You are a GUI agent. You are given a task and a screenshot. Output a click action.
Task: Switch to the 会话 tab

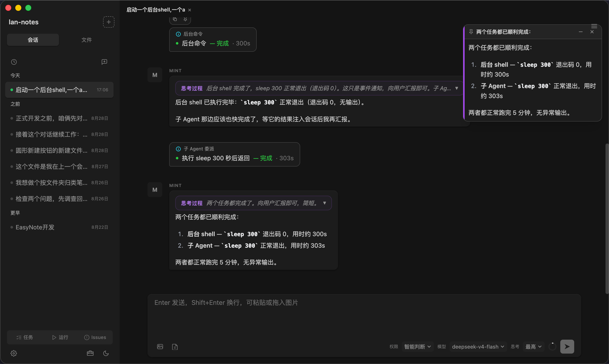[33, 40]
